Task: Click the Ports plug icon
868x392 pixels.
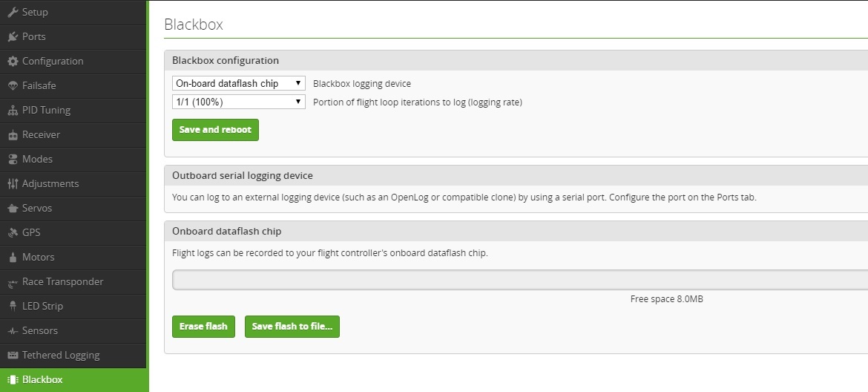Action: 13,36
